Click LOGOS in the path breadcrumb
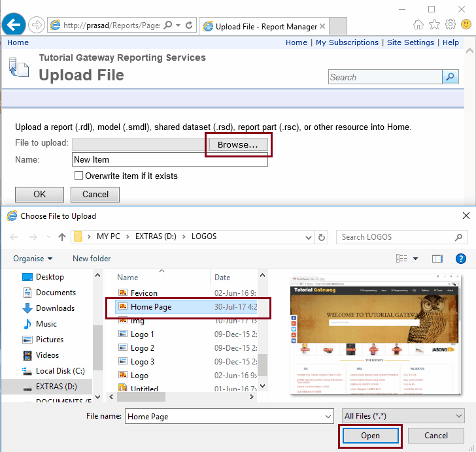 [204, 236]
